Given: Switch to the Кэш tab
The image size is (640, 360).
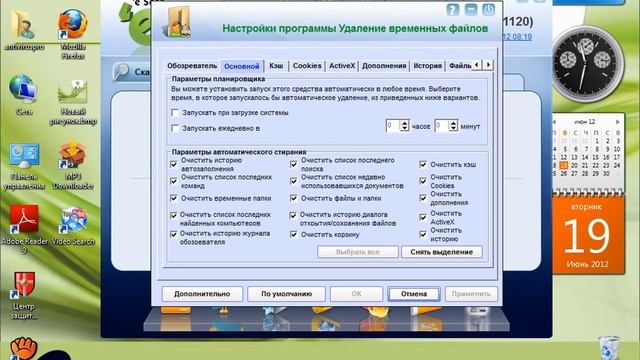Looking at the screenshot, I should tap(276, 66).
